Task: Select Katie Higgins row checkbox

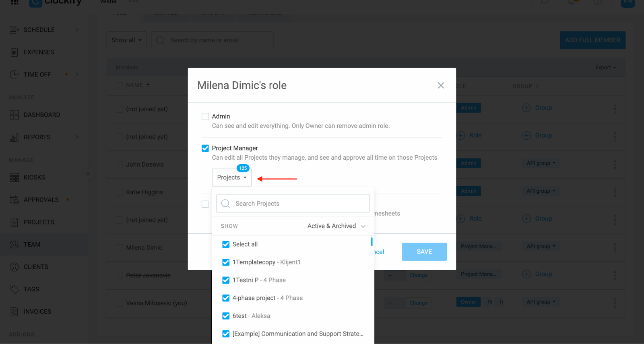Action: click(119, 192)
